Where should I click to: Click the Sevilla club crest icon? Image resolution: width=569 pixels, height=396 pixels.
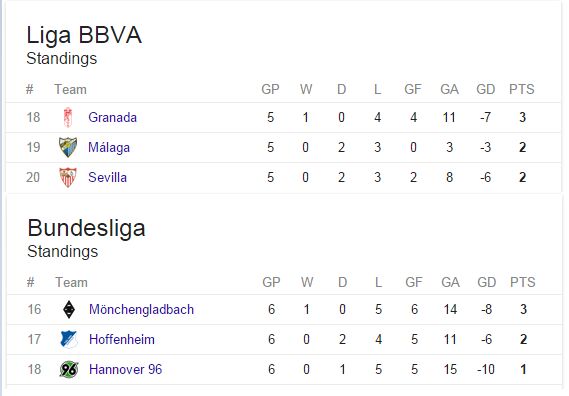click(x=68, y=177)
